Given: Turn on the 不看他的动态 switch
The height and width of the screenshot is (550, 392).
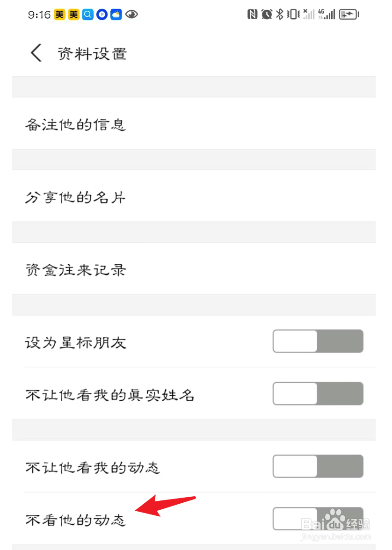Looking at the screenshot, I should pyautogui.click(x=318, y=518).
